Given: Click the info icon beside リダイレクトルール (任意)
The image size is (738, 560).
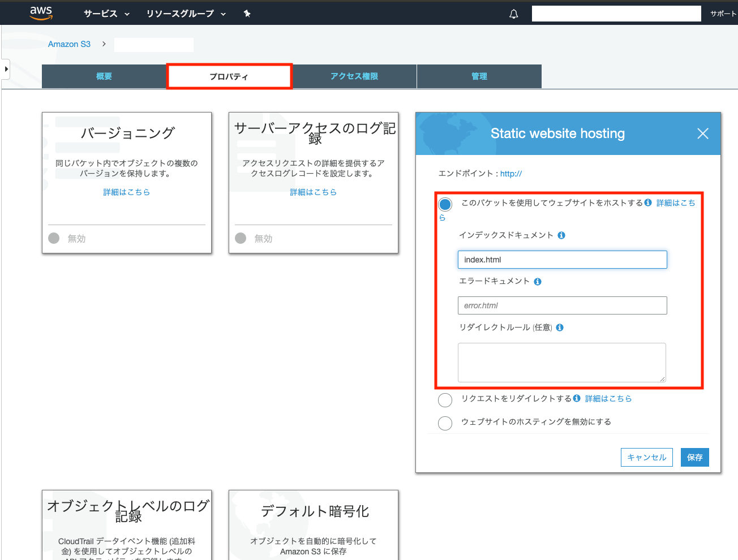Looking at the screenshot, I should (559, 328).
